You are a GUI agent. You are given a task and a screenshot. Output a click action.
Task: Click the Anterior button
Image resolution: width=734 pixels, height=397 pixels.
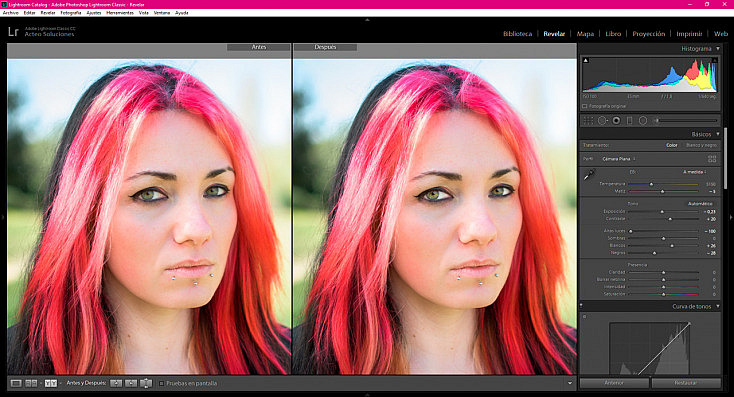tap(614, 383)
